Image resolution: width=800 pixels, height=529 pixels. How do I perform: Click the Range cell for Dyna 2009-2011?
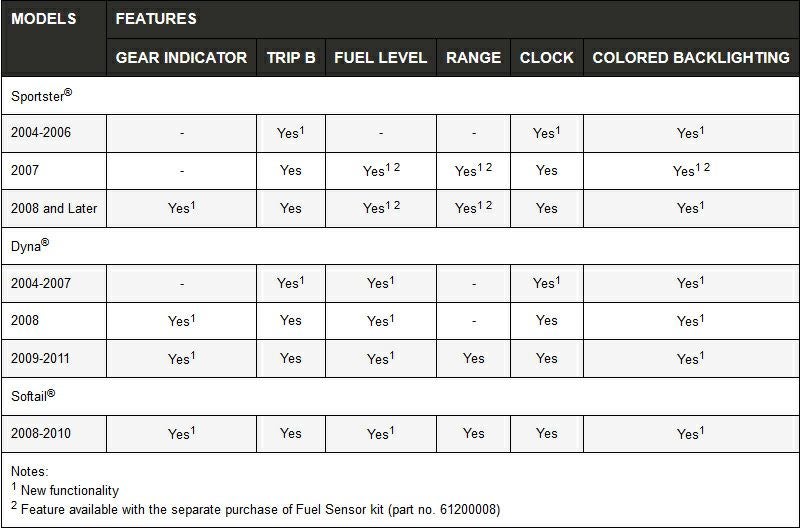[x=474, y=358]
